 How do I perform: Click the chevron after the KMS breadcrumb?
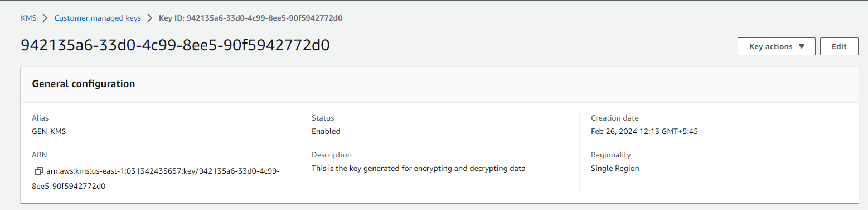click(x=46, y=18)
